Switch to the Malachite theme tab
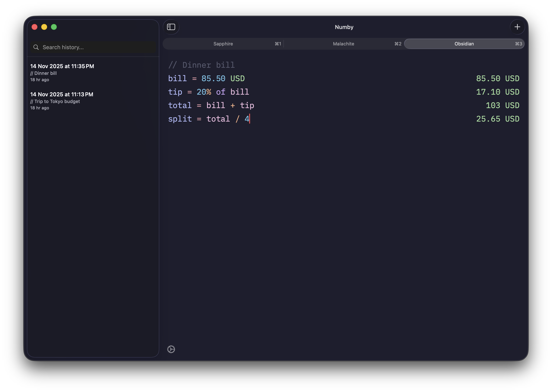 tap(343, 44)
